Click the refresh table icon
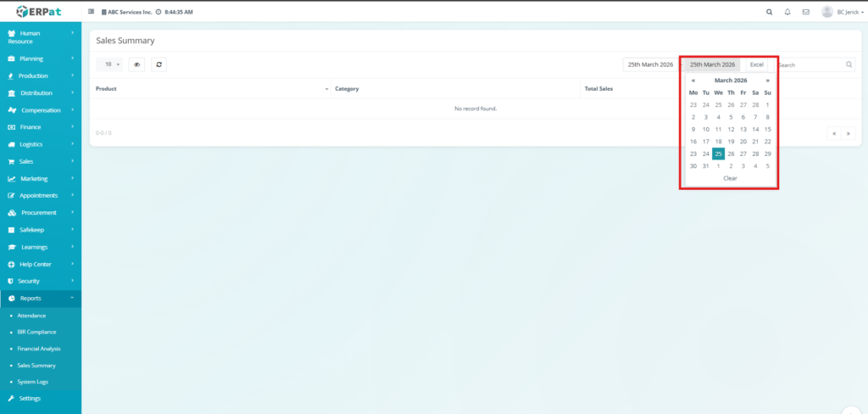The image size is (868, 414). (159, 64)
